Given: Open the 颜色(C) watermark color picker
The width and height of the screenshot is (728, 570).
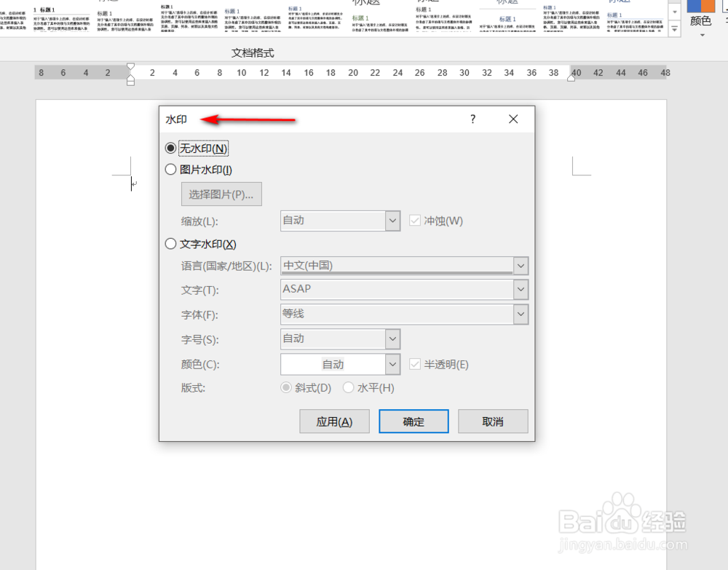Looking at the screenshot, I should pos(392,364).
